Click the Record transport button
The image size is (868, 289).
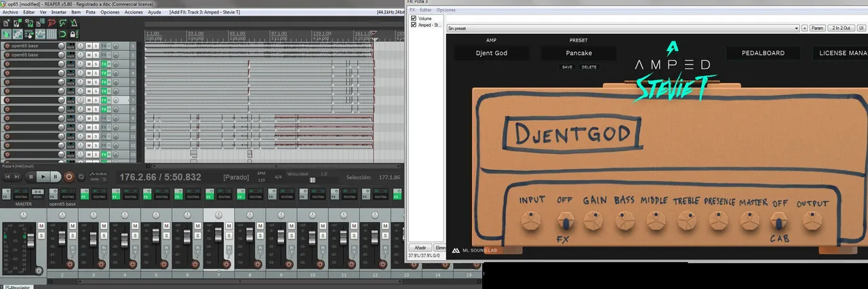69,176
